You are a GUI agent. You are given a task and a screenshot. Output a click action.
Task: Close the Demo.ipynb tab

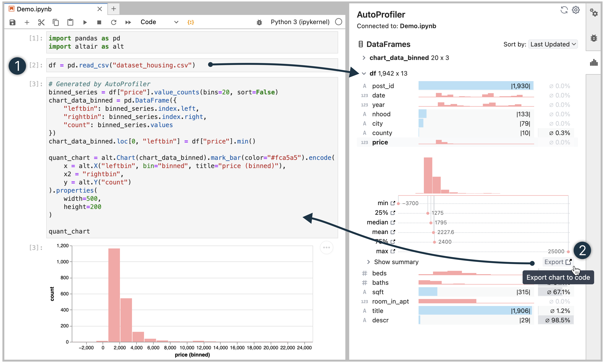click(x=100, y=9)
